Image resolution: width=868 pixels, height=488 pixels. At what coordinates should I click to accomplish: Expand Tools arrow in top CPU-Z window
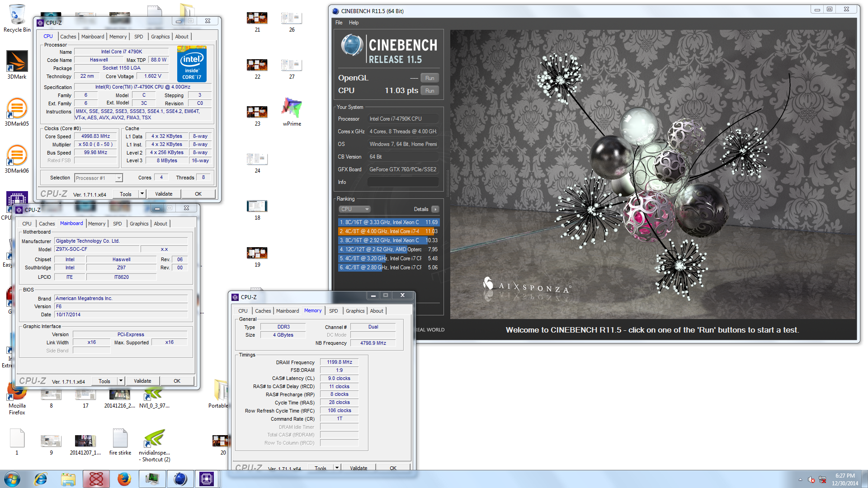pos(142,194)
